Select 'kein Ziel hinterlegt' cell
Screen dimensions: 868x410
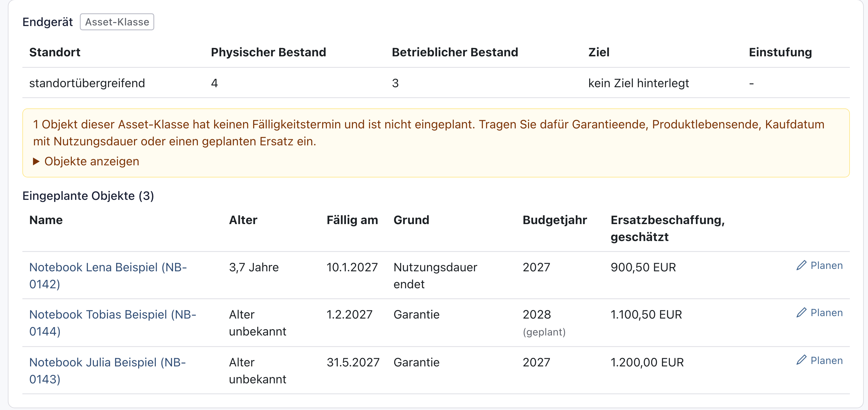tap(638, 83)
